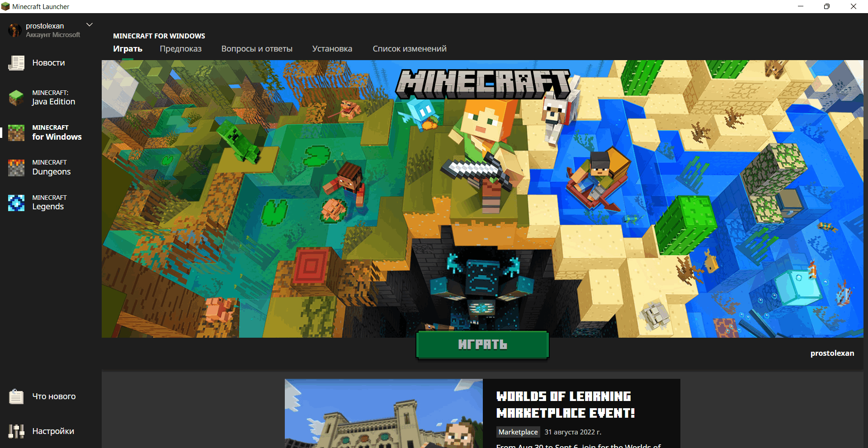Restore down the launcher window
The height and width of the screenshot is (448, 868).
(x=827, y=6)
